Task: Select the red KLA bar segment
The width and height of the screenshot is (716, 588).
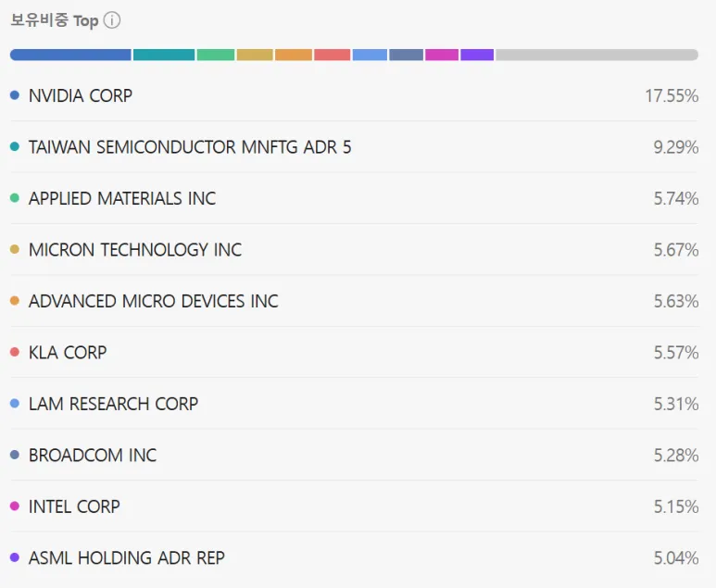Action: pyautogui.click(x=333, y=55)
